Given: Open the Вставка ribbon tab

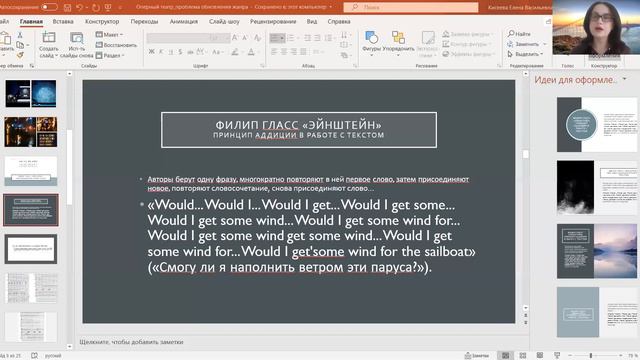Looking at the screenshot, I should pyautogui.click(x=63, y=21).
